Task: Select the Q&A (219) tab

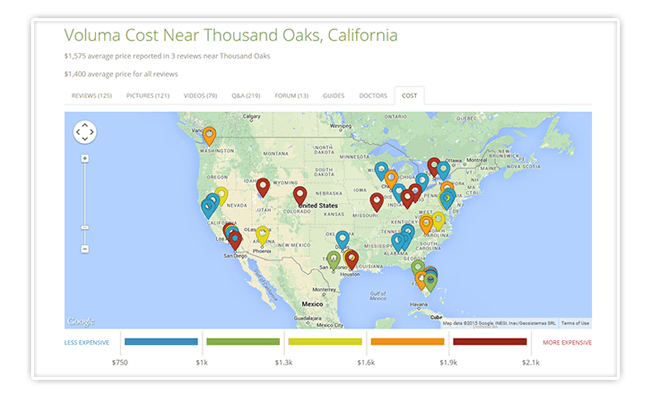Action: click(246, 96)
